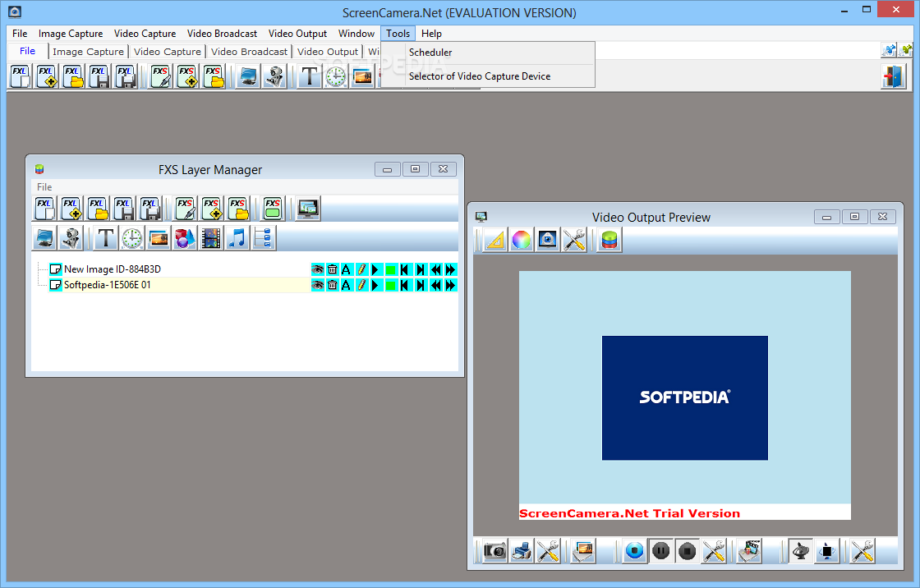Open the Image Capture menu in the menu bar
Image resolution: width=920 pixels, height=588 pixels.
coord(71,34)
